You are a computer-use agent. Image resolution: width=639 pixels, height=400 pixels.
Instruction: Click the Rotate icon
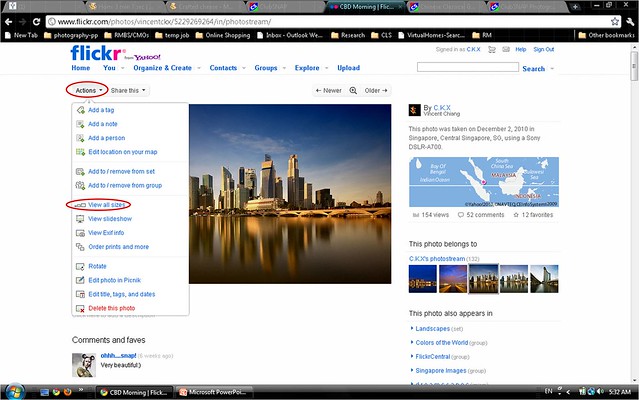coord(80,266)
